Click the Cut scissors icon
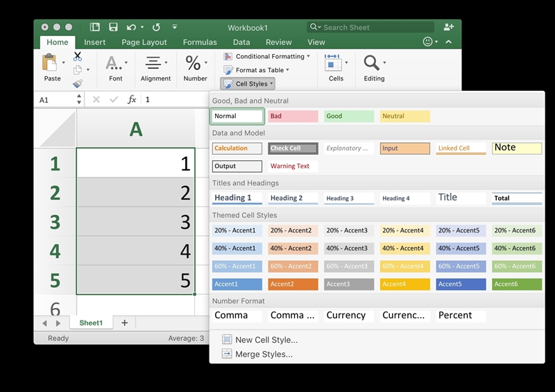 [x=78, y=56]
